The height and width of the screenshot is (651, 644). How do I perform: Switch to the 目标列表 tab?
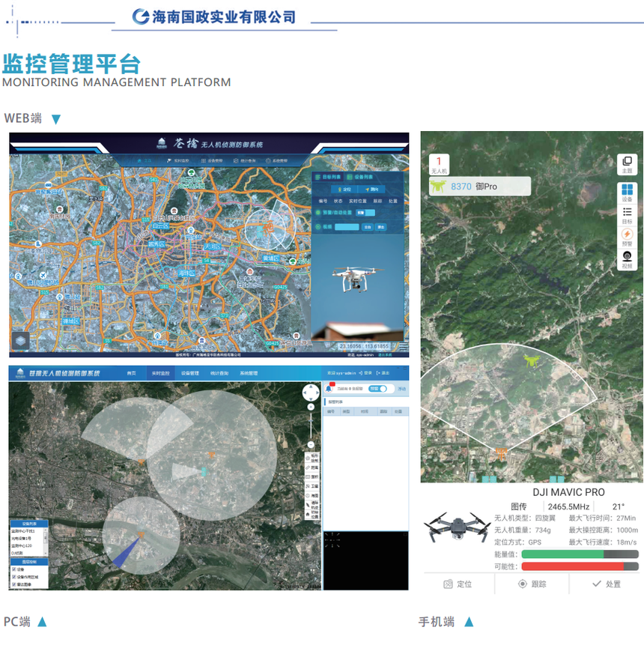[x=328, y=177]
